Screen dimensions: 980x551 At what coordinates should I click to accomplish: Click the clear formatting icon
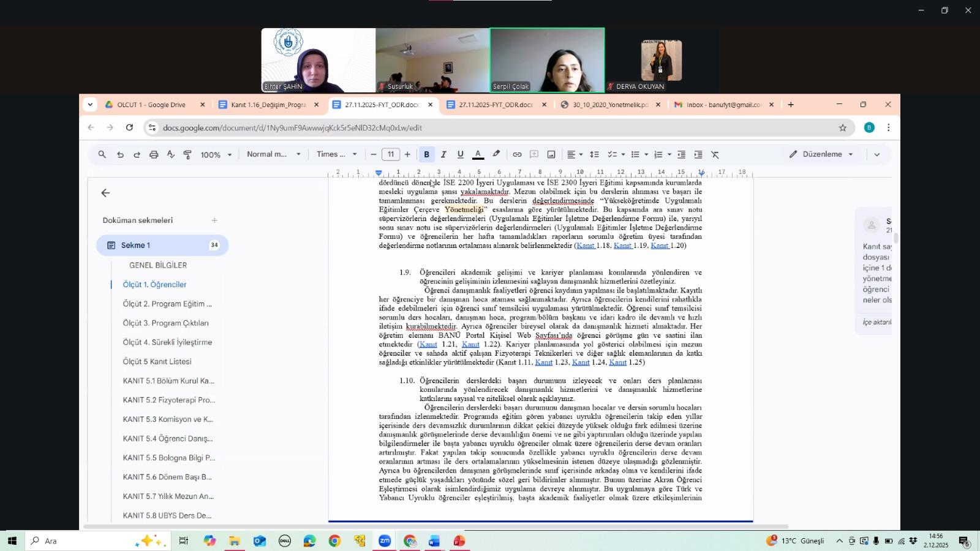pyautogui.click(x=715, y=155)
